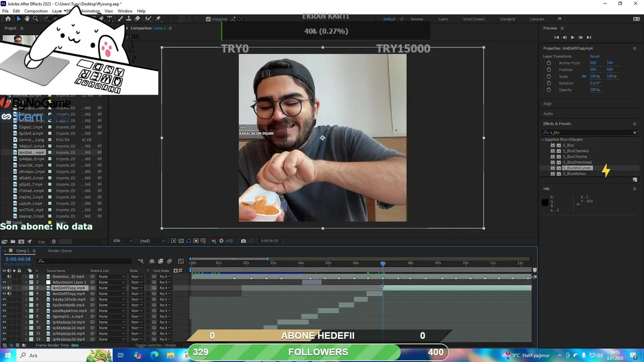
Task: Select the Puppet Pin tool
Action: coord(158,19)
